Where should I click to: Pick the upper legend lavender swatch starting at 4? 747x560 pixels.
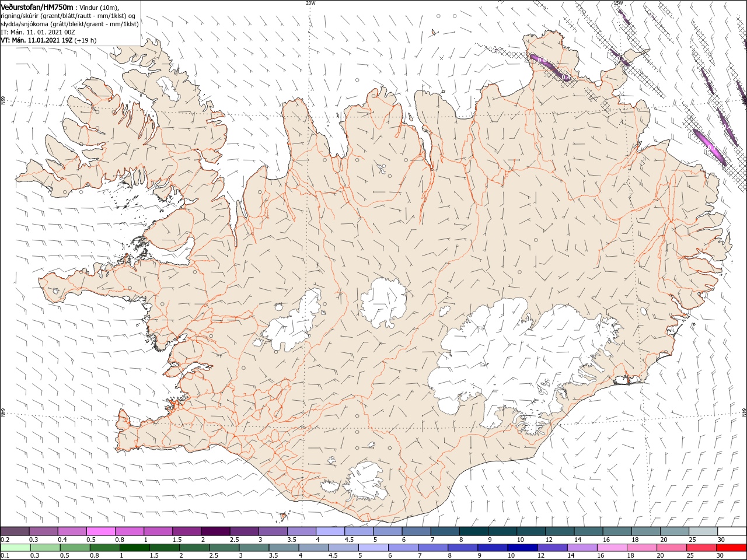[x=330, y=531]
